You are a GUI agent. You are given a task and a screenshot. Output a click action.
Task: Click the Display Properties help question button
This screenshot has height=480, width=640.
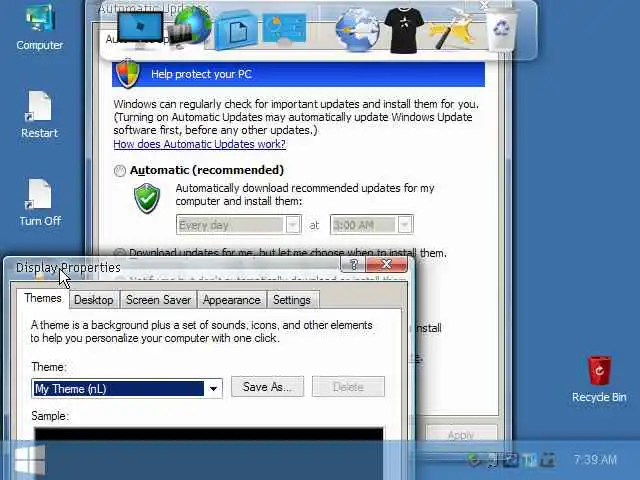pyautogui.click(x=353, y=265)
